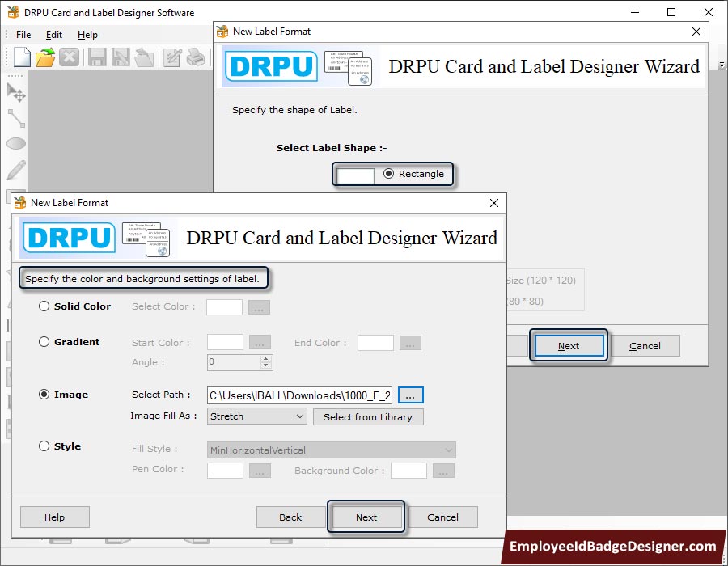Click Next in the label shape wizard
Image resolution: width=728 pixels, height=566 pixels.
(569, 346)
